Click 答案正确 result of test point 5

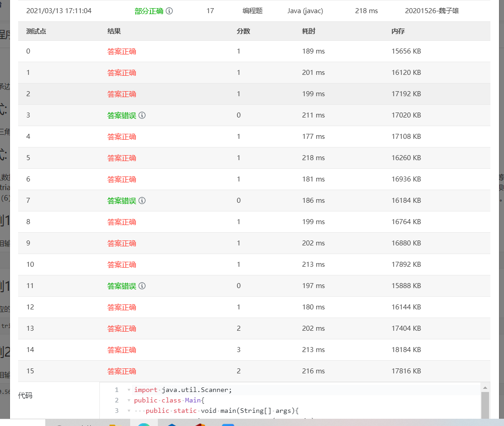[122, 158]
